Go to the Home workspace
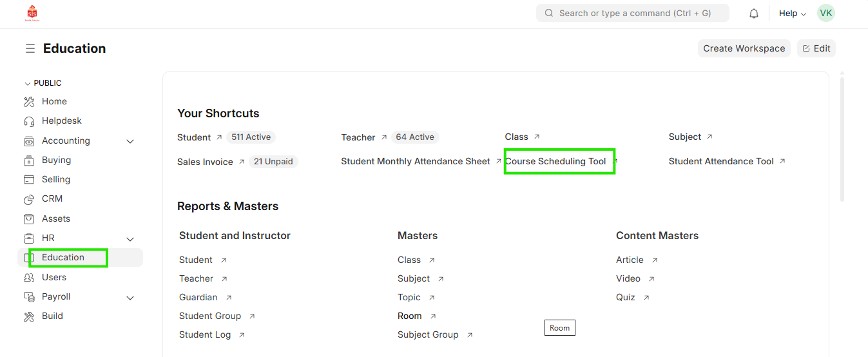The image size is (868, 357). click(x=54, y=102)
